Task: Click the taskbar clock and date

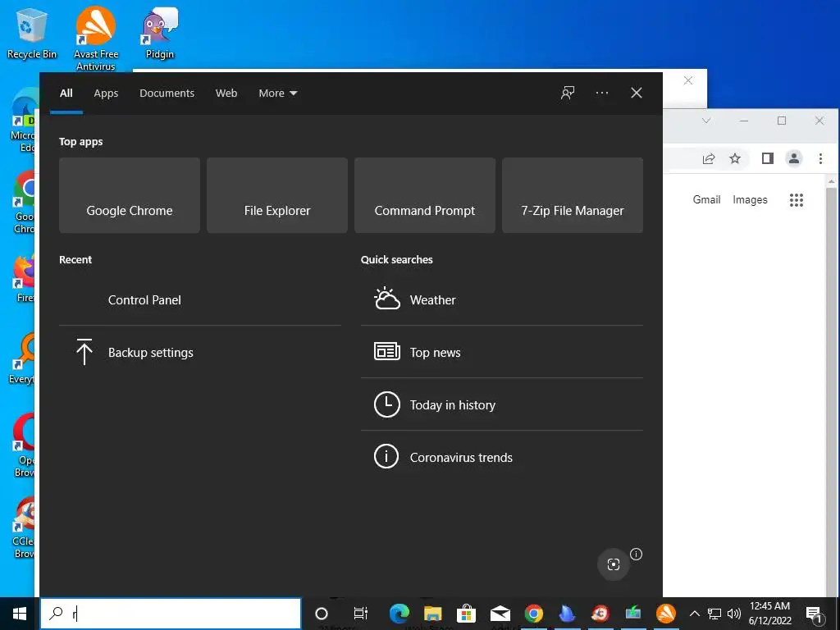Action: coord(769,614)
